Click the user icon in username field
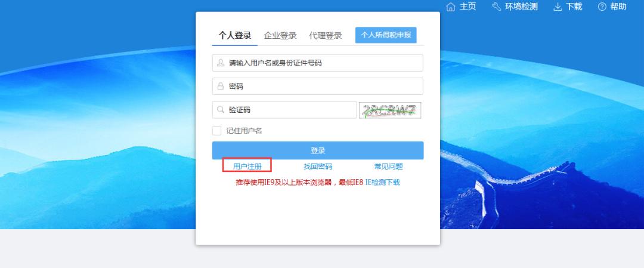 221,63
